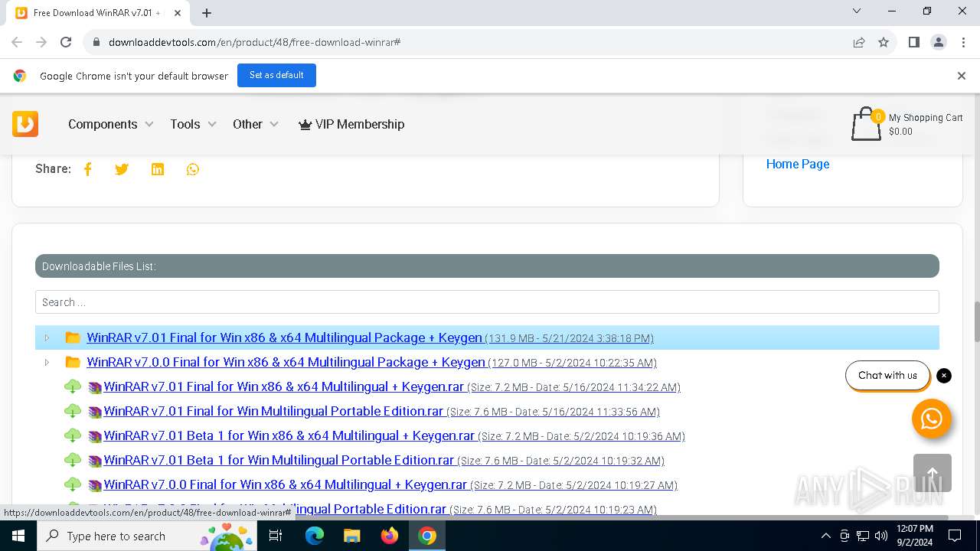Screen dimensions: 980x551
Task: Click the Windows taskbar search box
Action: point(147,536)
